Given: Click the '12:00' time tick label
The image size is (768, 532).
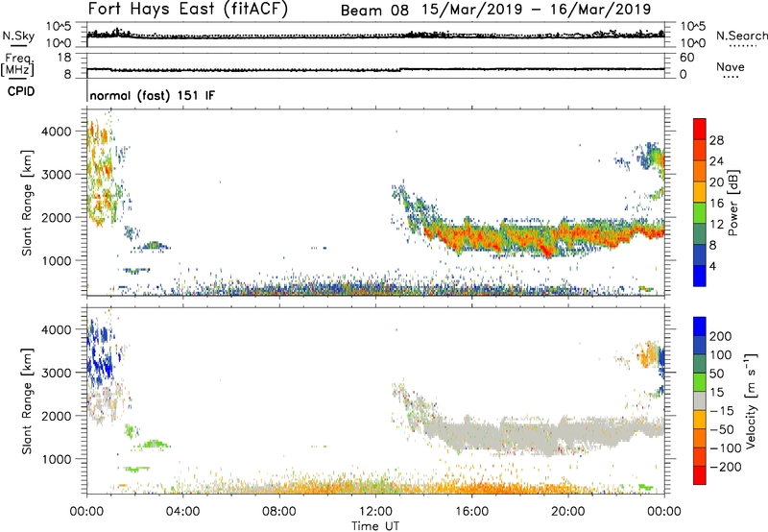Looking at the screenshot, I should (x=375, y=512).
